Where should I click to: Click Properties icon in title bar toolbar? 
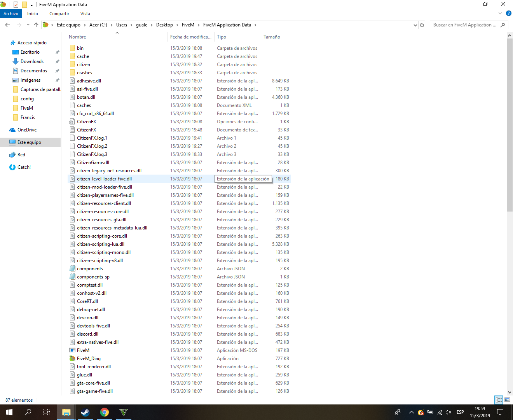point(16,5)
